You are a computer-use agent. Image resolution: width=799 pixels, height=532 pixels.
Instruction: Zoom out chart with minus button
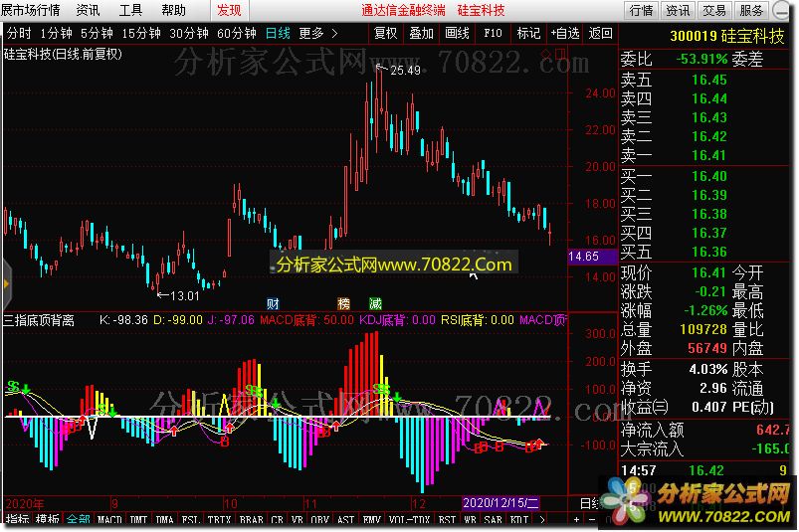click(x=592, y=520)
